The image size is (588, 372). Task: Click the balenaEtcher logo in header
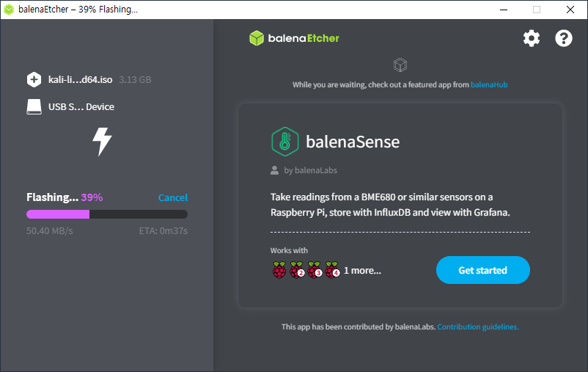pos(295,38)
